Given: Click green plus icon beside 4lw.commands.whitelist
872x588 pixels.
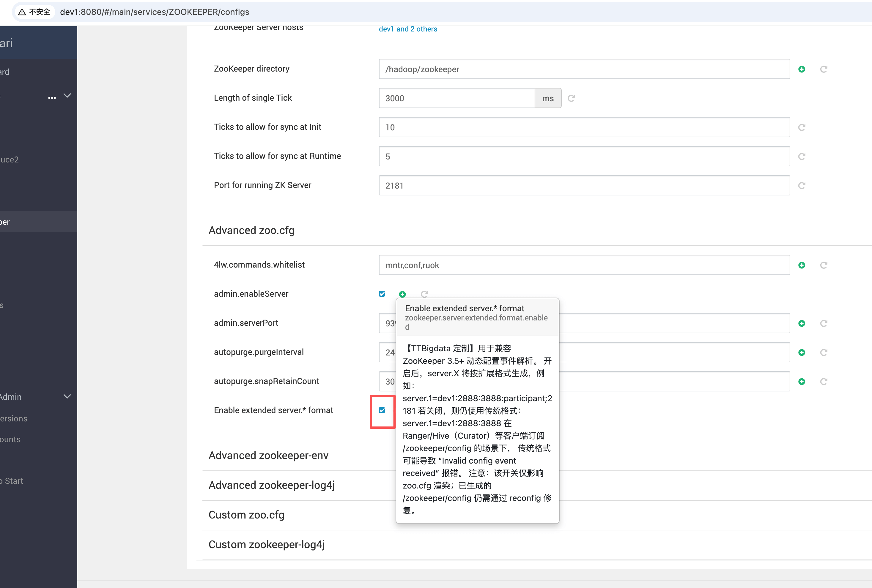Looking at the screenshot, I should pyautogui.click(x=802, y=265).
